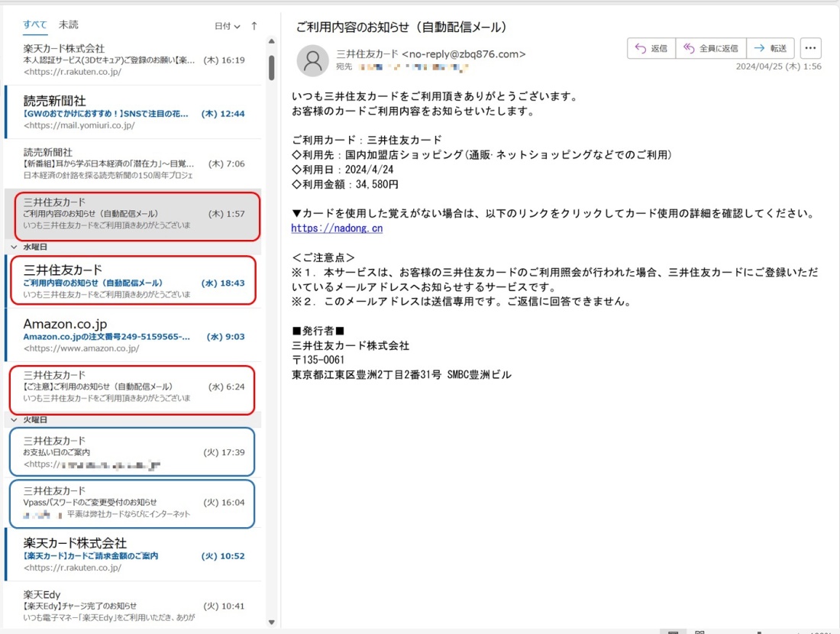
Task: Open Vpassパスワード change mail at 16:04
Action: pyautogui.click(x=133, y=503)
